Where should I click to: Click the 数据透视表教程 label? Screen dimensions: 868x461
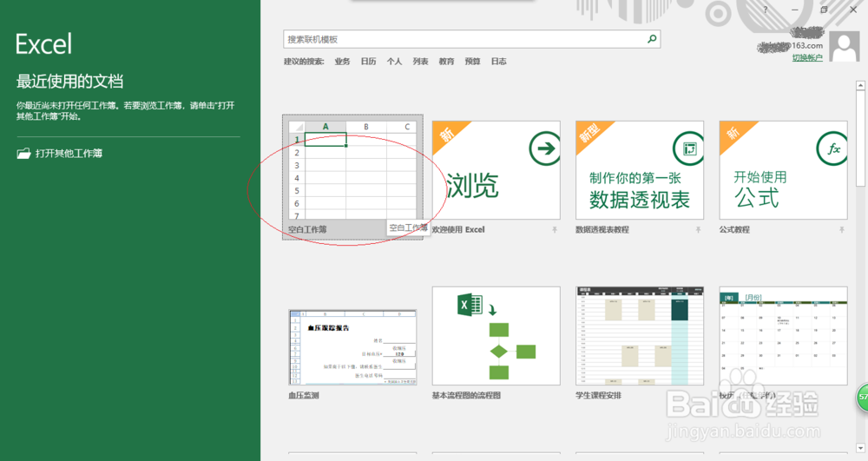coord(602,230)
